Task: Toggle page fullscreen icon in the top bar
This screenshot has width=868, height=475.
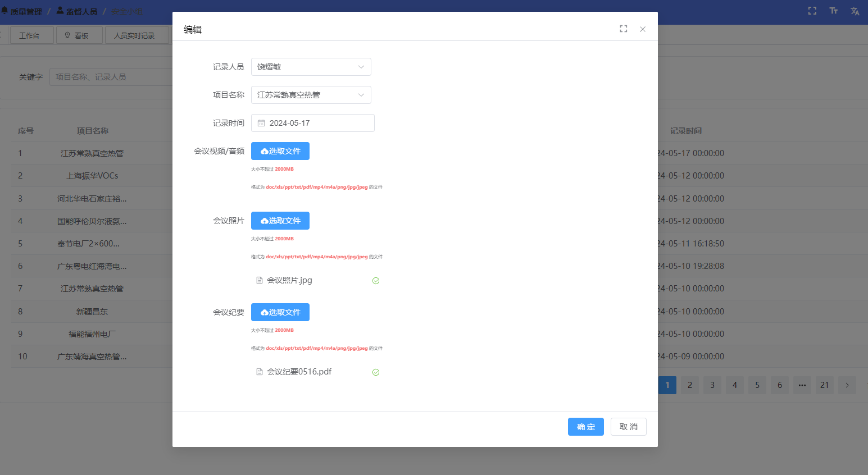Action: click(x=812, y=11)
